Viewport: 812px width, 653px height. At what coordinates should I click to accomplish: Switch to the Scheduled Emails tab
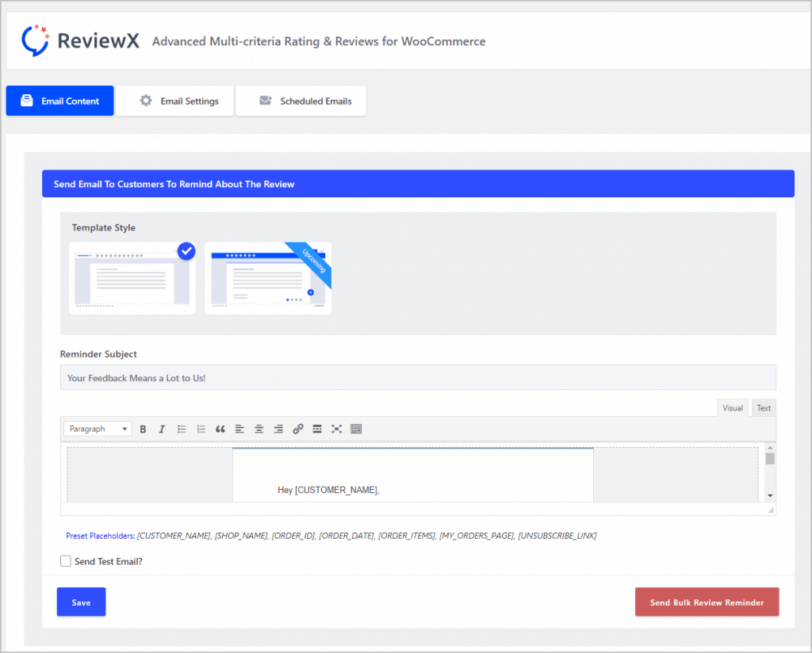tap(301, 101)
